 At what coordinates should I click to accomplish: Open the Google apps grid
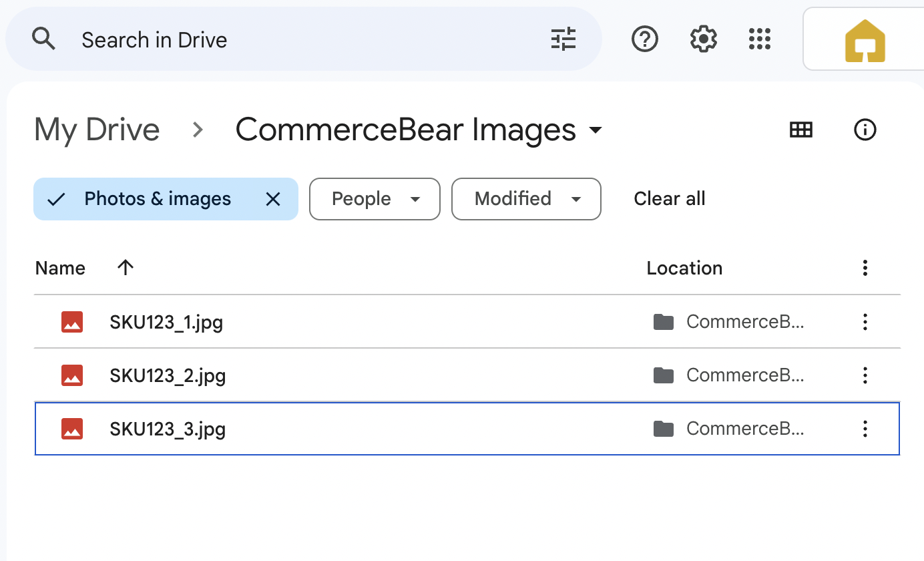(759, 39)
